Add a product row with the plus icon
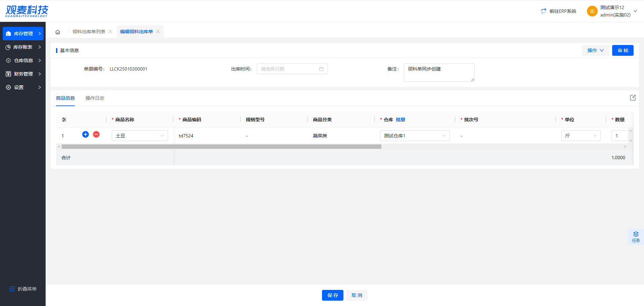The image size is (644, 306). coord(86,134)
